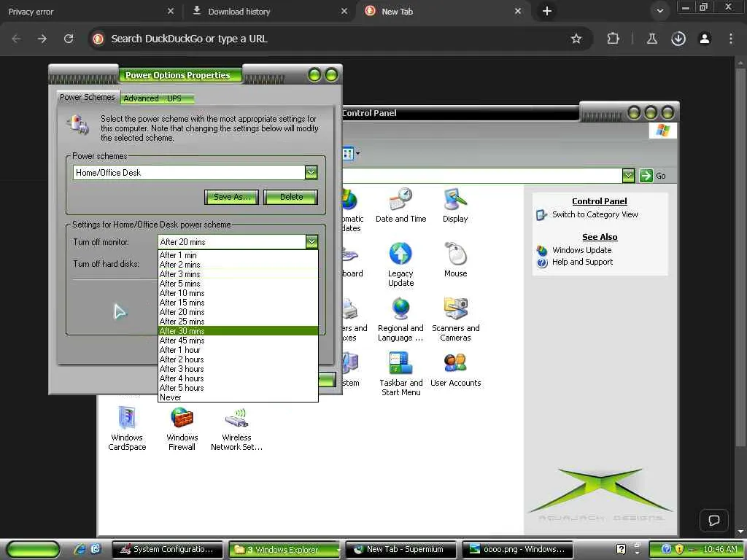Click the Delete power scheme button

point(291,197)
